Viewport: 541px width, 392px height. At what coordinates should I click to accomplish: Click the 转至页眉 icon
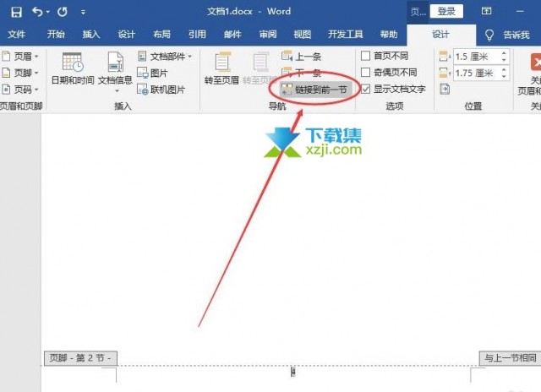[222, 62]
